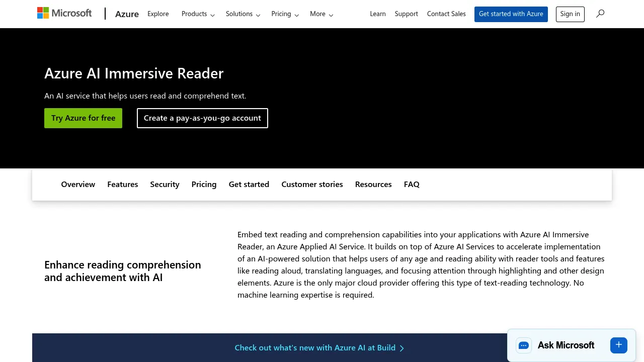Open the Solutions dropdown menu
Viewport: 644px width, 362px height.
pyautogui.click(x=243, y=14)
